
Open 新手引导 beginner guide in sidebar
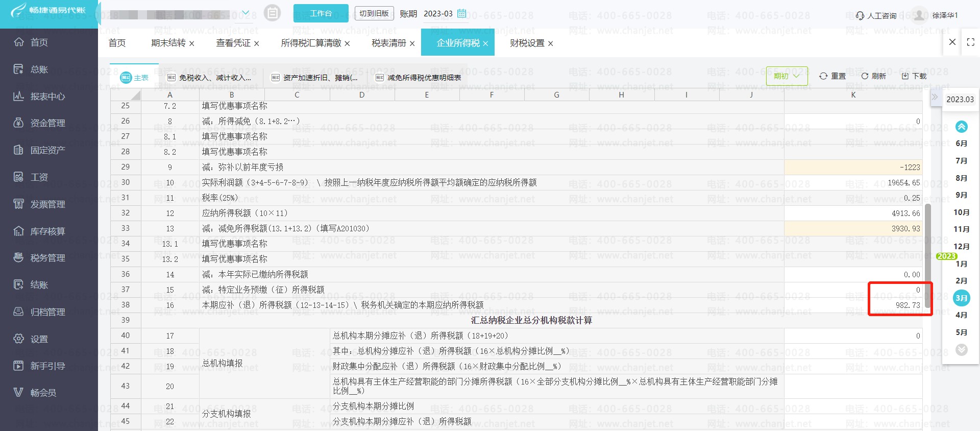[39, 366]
